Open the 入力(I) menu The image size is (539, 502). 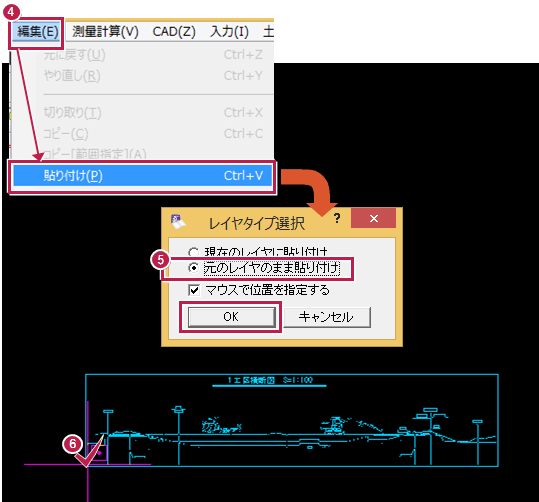pyautogui.click(x=229, y=32)
